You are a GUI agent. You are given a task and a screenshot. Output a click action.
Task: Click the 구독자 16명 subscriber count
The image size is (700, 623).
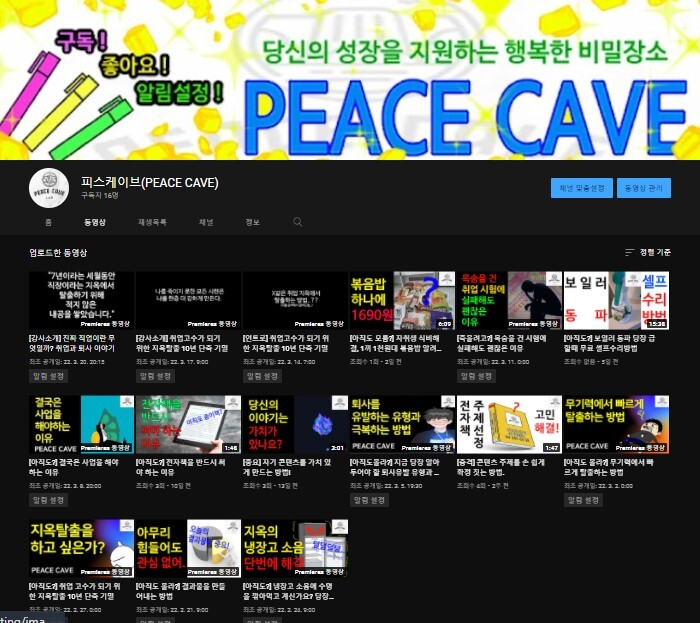100,195
